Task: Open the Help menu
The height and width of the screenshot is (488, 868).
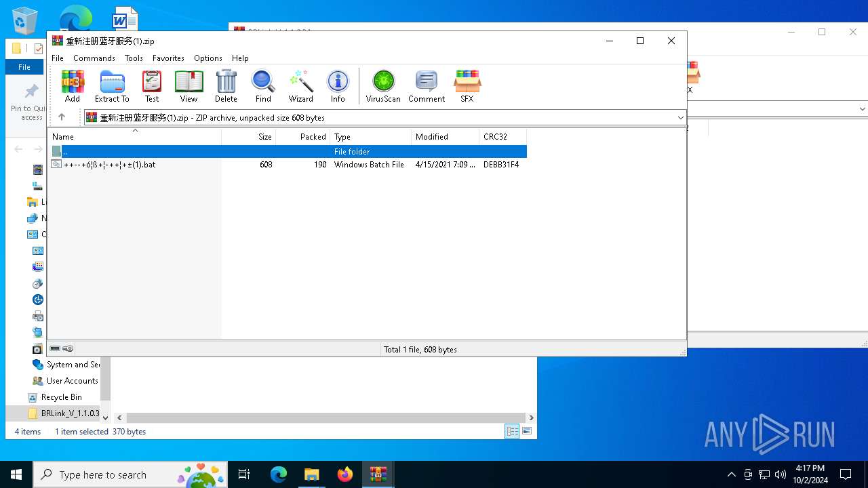Action: pos(240,58)
